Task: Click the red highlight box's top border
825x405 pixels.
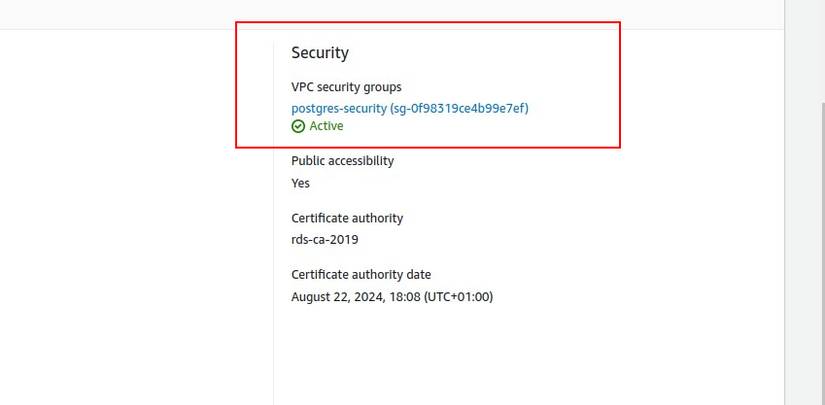Action: tap(428, 22)
